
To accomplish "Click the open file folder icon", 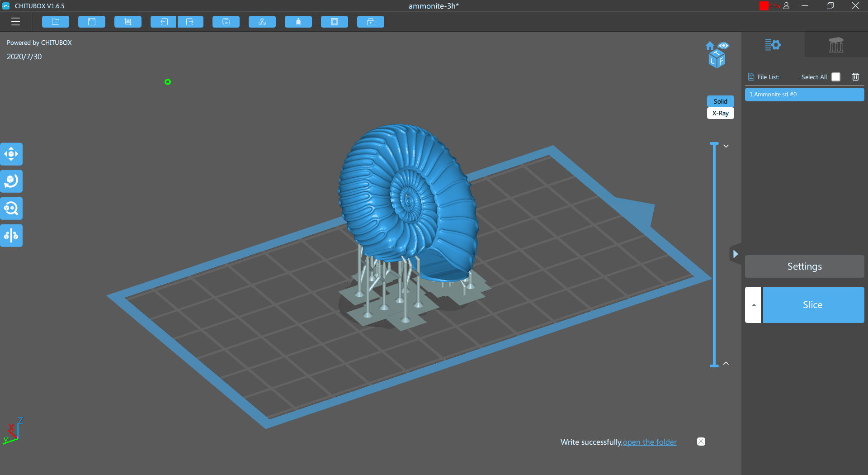I will point(56,22).
